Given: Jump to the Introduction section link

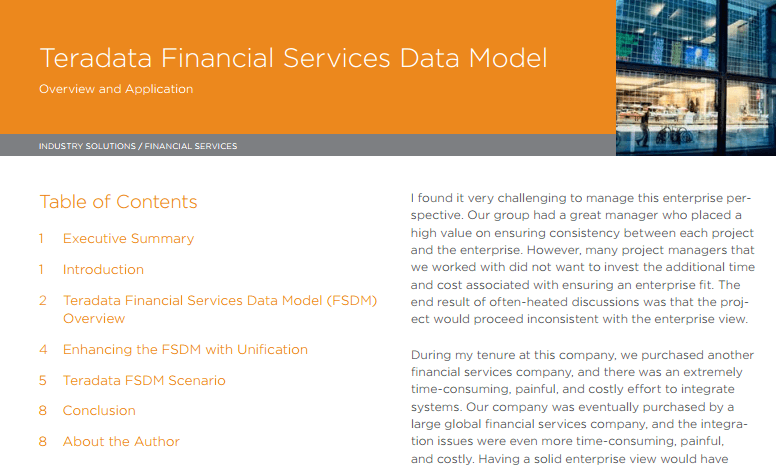Looking at the screenshot, I should [103, 269].
